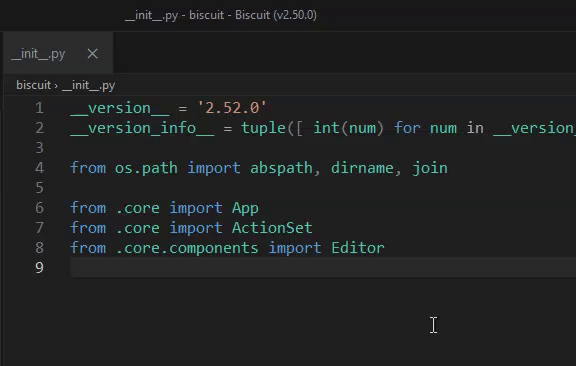Viewport: 576px width, 366px height.
Task: Click ActionSet on line 7
Action: click(x=272, y=228)
